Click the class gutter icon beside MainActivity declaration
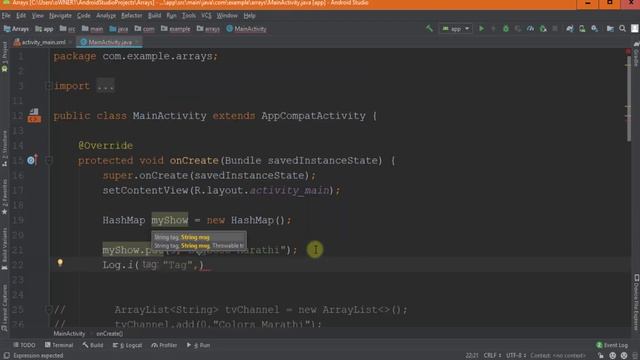 (x=34, y=116)
